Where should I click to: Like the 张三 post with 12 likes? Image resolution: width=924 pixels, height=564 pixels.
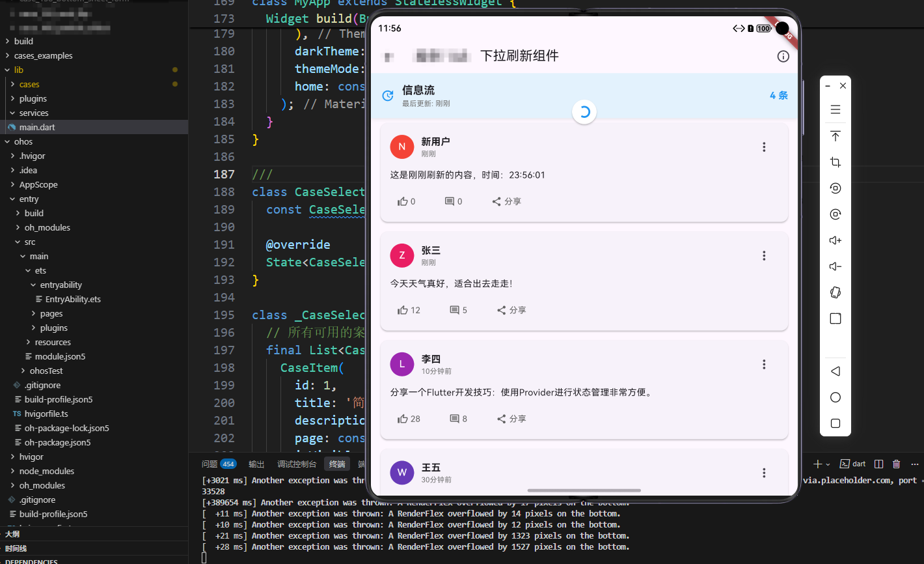coord(409,310)
